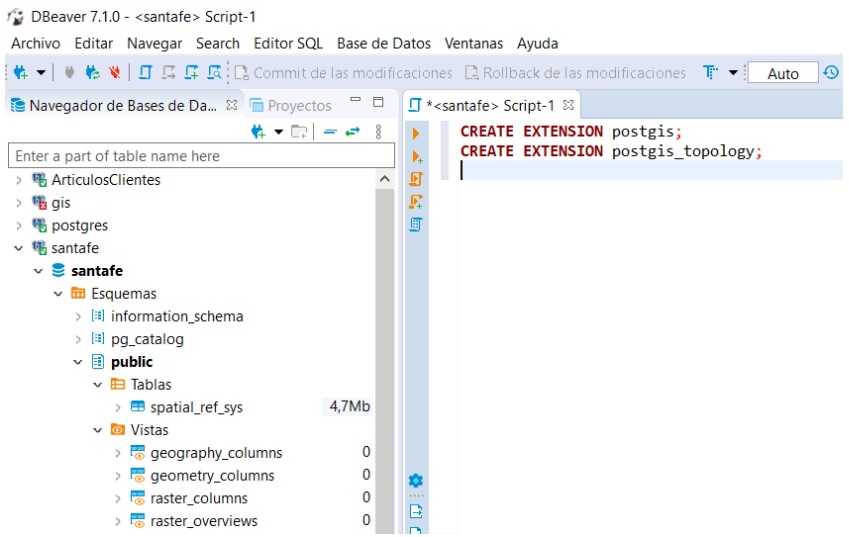Click Commit de las modificaciones button
The height and width of the screenshot is (537, 849).
click(x=343, y=73)
